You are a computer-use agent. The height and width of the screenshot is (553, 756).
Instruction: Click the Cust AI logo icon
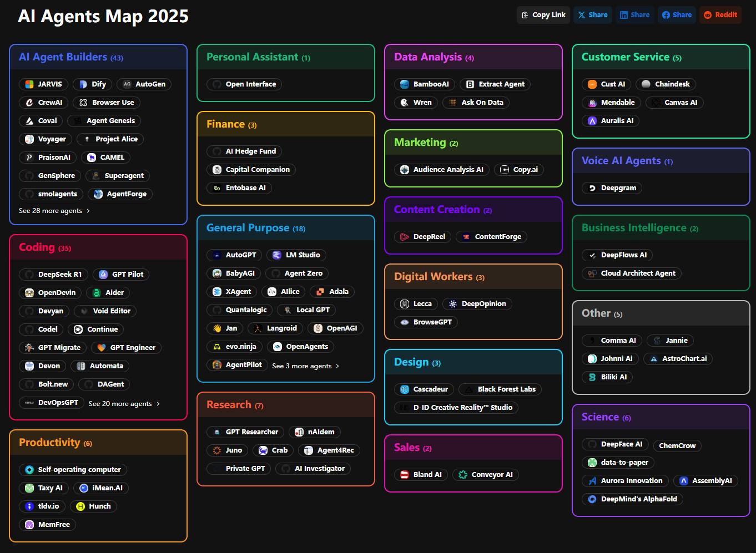(x=592, y=84)
